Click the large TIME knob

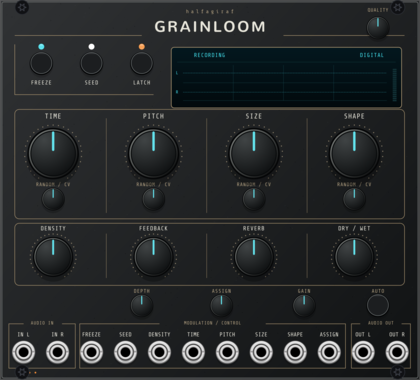[53, 153]
